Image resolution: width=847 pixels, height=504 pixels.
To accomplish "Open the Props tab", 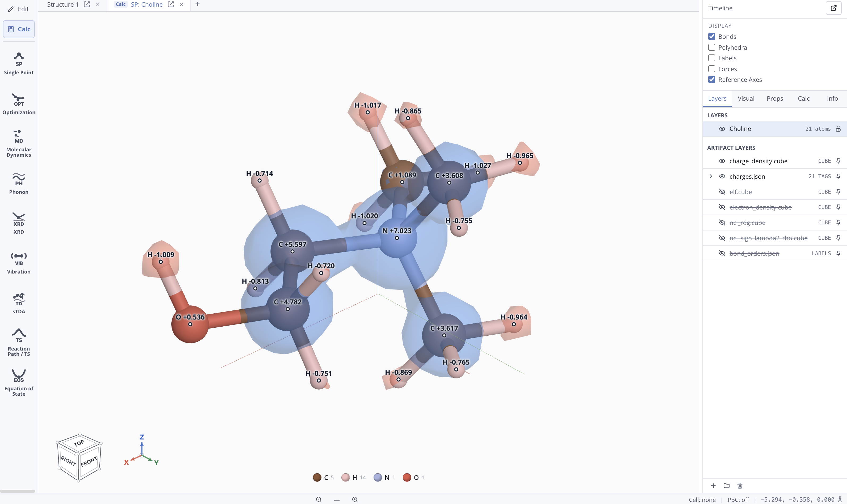I will tap(775, 99).
